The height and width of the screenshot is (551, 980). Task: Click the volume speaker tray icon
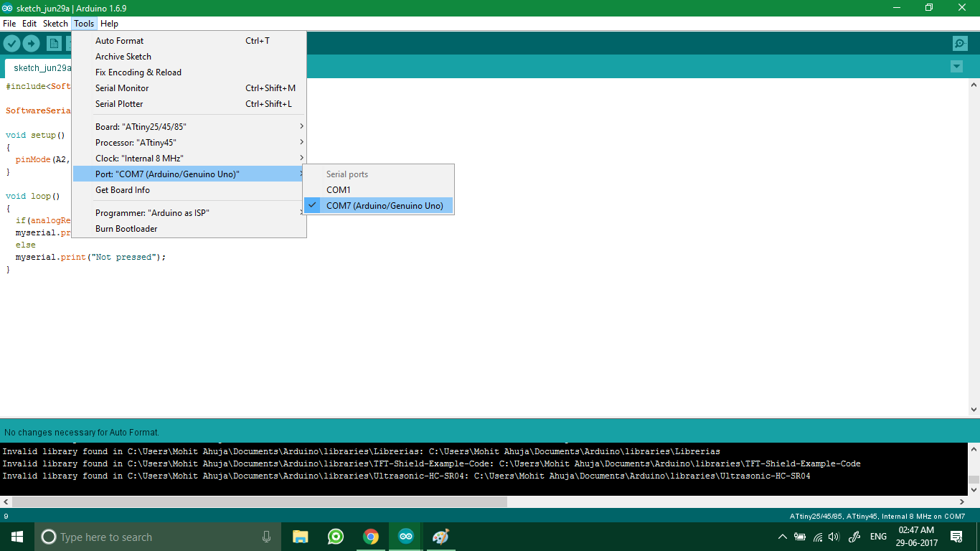[834, 537]
